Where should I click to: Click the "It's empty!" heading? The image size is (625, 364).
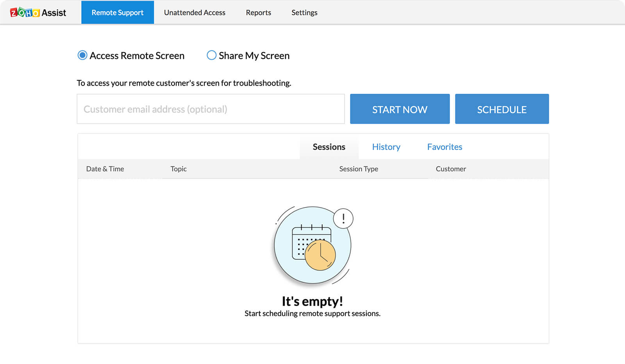[x=312, y=301]
